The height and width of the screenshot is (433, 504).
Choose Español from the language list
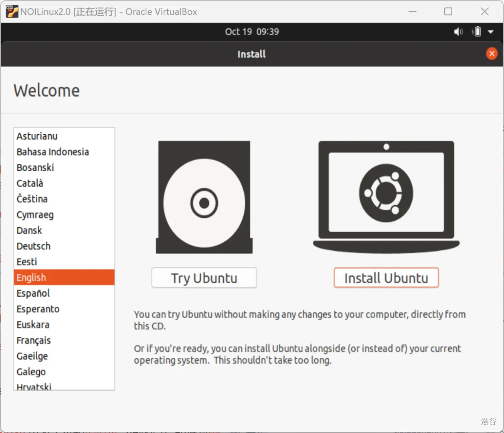pyautogui.click(x=33, y=293)
